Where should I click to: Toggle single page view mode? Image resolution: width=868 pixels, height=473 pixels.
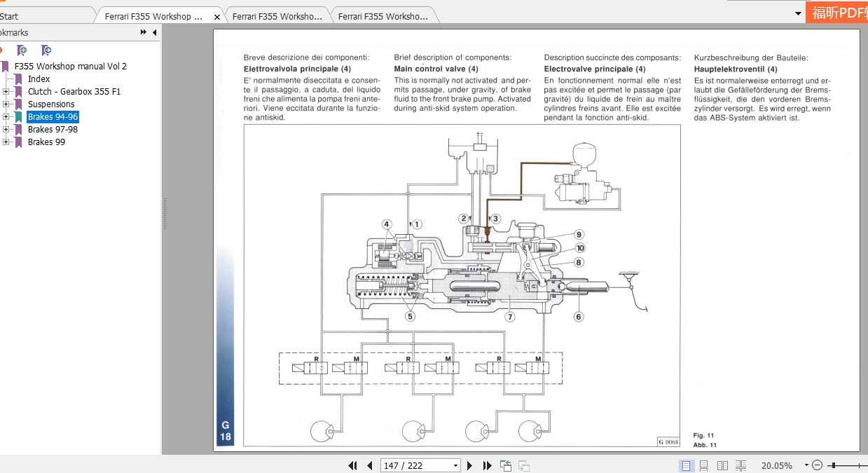[x=687, y=465]
